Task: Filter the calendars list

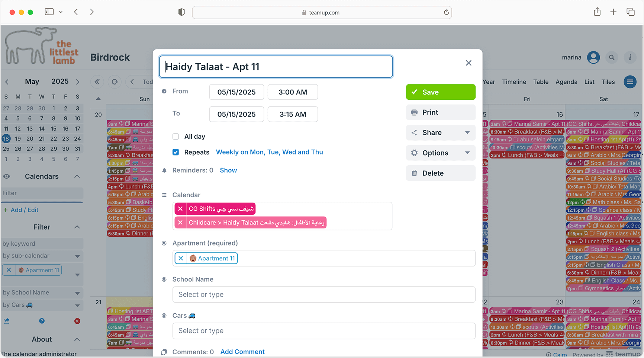Action: pyautogui.click(x=42, y=193)
